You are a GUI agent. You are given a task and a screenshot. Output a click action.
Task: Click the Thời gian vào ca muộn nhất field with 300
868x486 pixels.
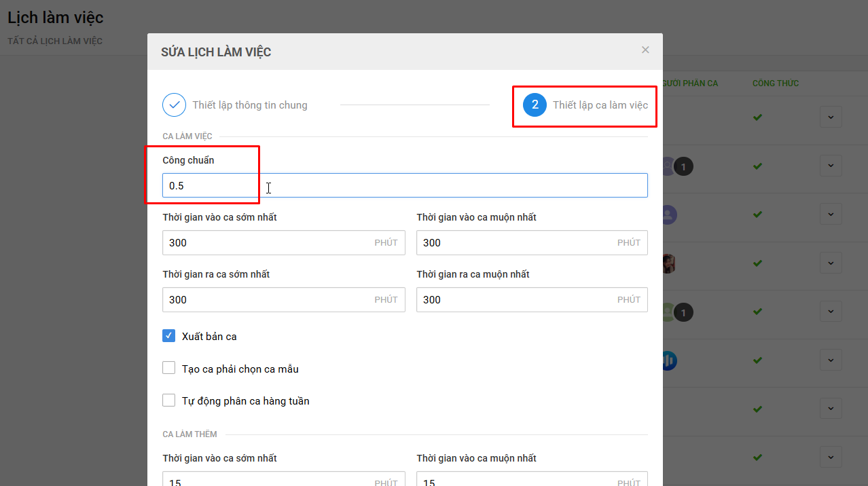(x=532, y=243)
